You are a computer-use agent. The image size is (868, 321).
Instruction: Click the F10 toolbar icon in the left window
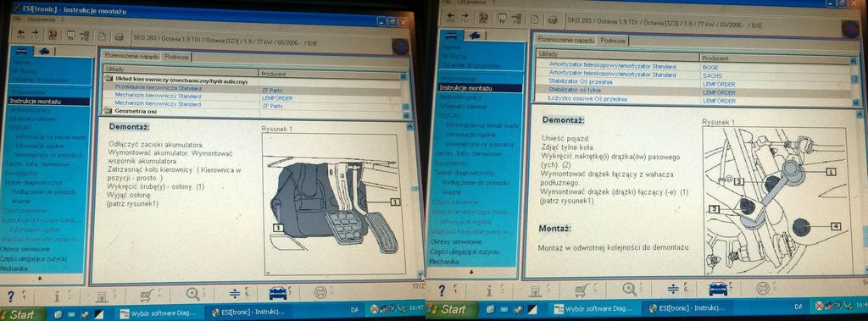coord(85,36)
